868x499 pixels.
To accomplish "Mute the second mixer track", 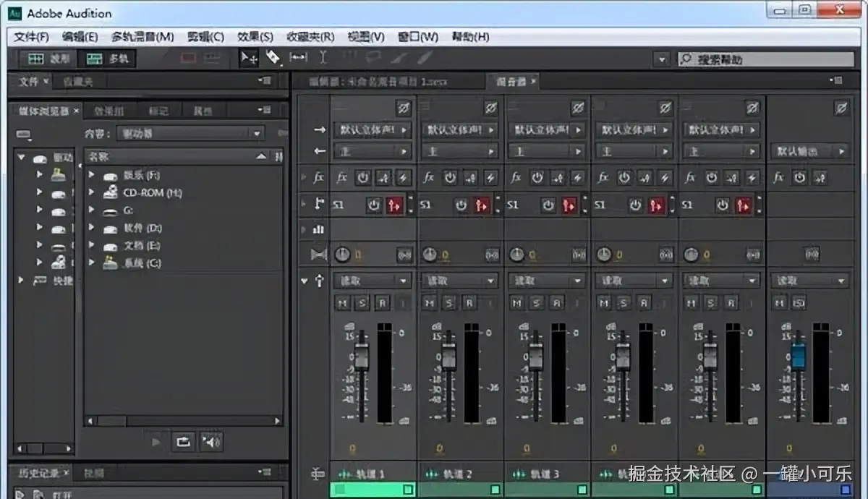I will tap(430, 303).
